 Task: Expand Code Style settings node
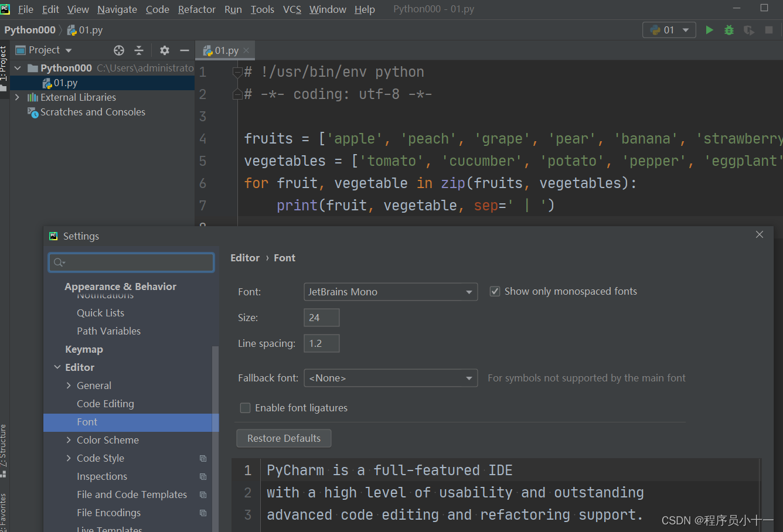69,458
